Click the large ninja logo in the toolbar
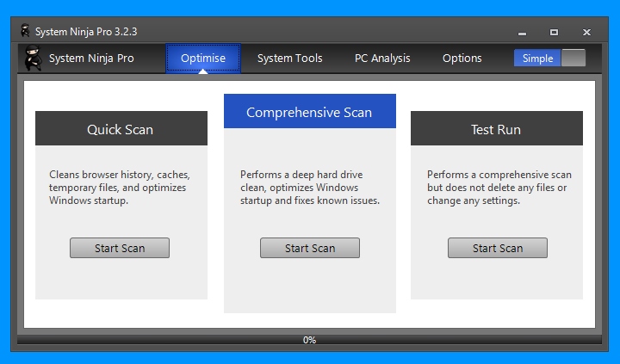 click(x=34, y=59)
